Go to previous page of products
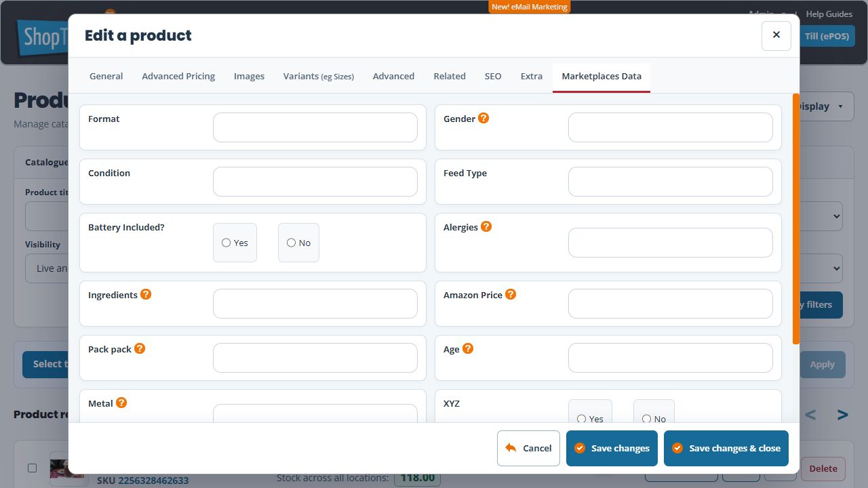The image size is (868, 488). click(810, 415)
